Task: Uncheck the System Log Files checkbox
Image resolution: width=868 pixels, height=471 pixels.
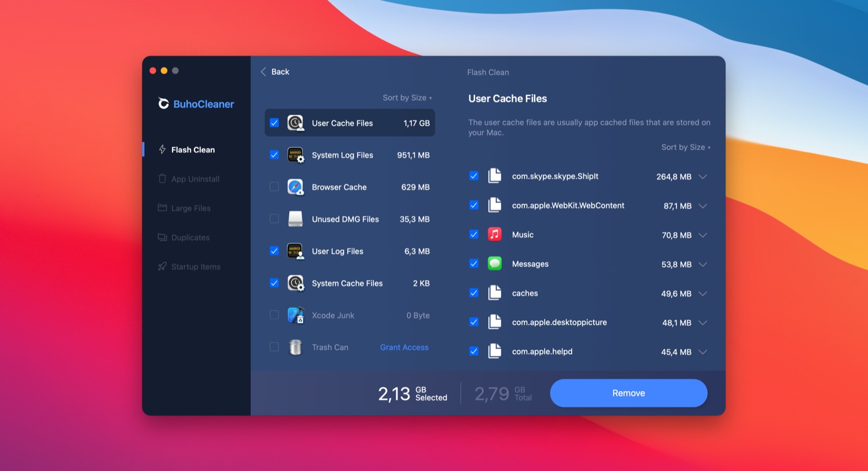Action: click(274, 154)
